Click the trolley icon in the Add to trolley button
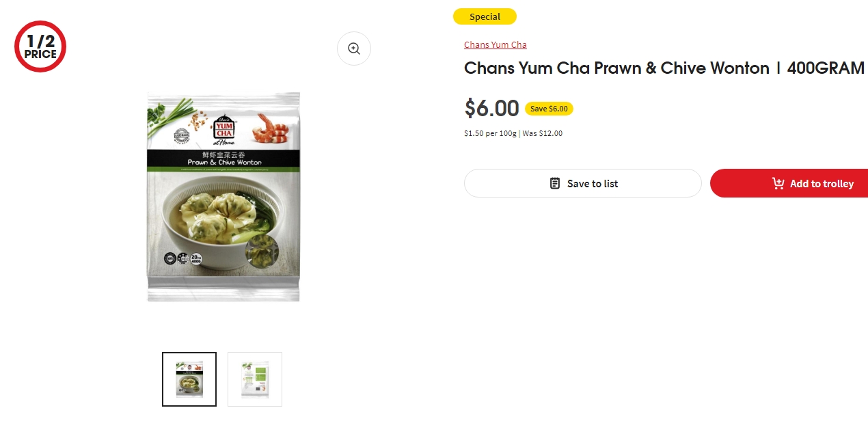The image size is (868, 421). 778,183
